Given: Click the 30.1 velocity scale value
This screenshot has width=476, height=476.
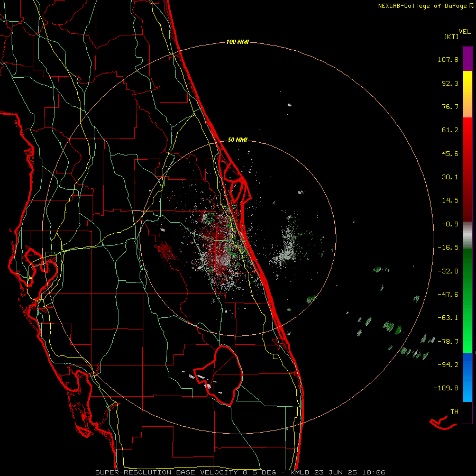Looking at the screenshot, I should [x=450, y=177].
